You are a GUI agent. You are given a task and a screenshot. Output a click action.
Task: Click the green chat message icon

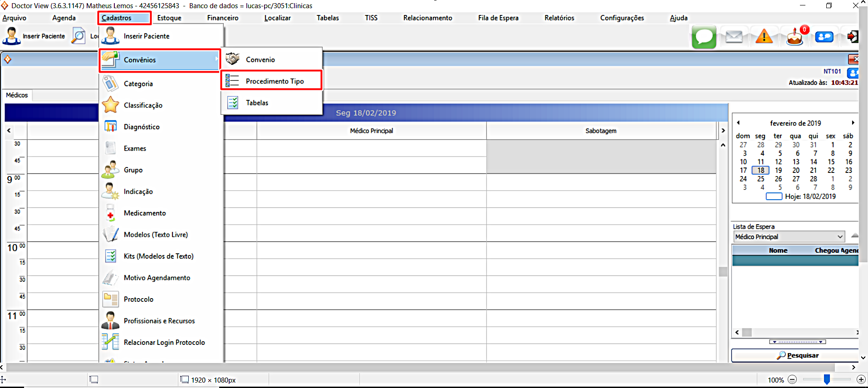(704, 37)
